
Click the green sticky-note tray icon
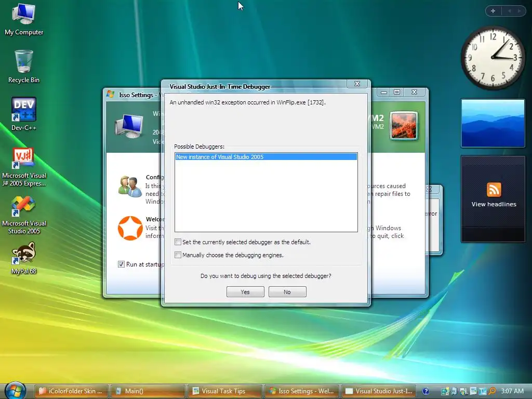pyautogui.click(x=445, y=391)
